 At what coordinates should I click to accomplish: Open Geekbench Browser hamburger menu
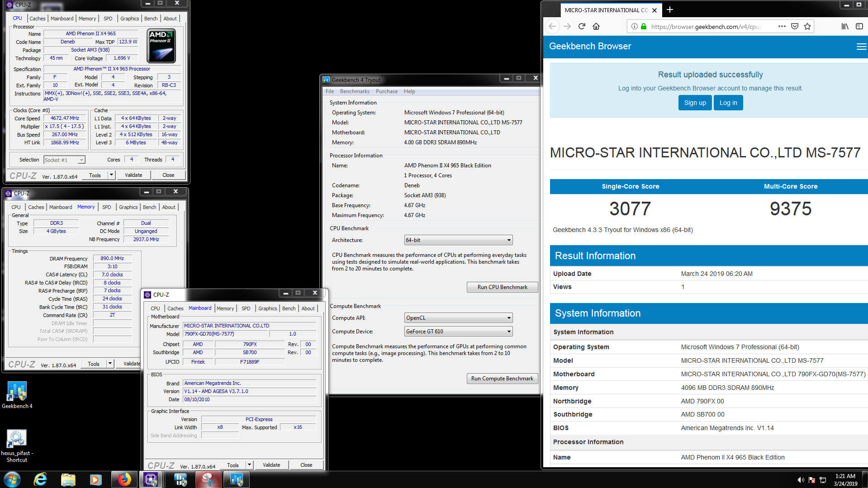click(x=861, y=47)
